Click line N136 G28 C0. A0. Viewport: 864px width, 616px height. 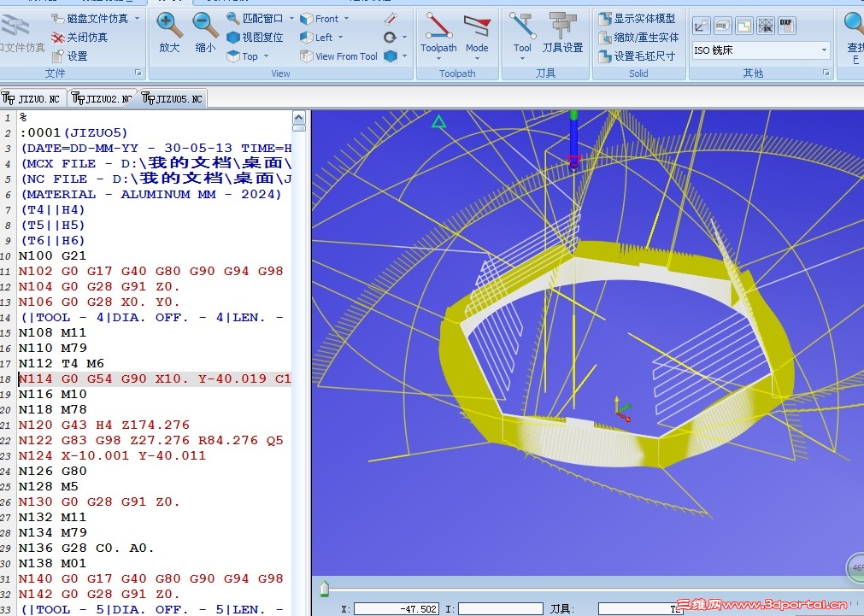point(86,548)
